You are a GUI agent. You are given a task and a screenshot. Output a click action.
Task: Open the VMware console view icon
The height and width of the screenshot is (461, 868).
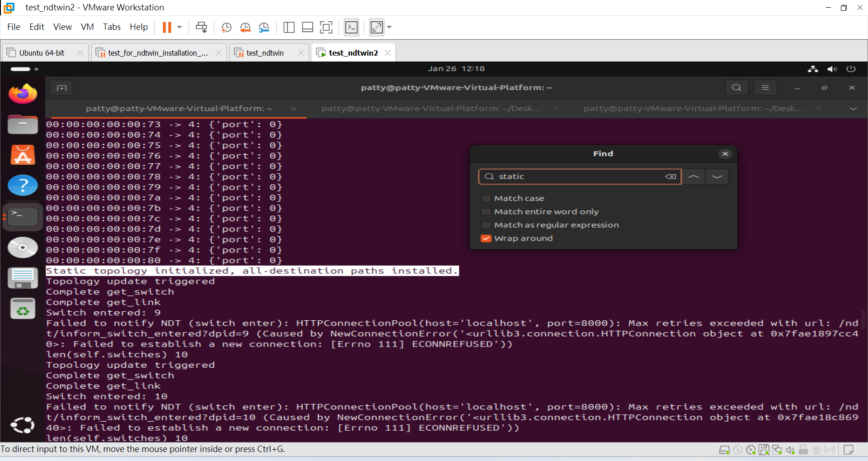tap(351, 28)
